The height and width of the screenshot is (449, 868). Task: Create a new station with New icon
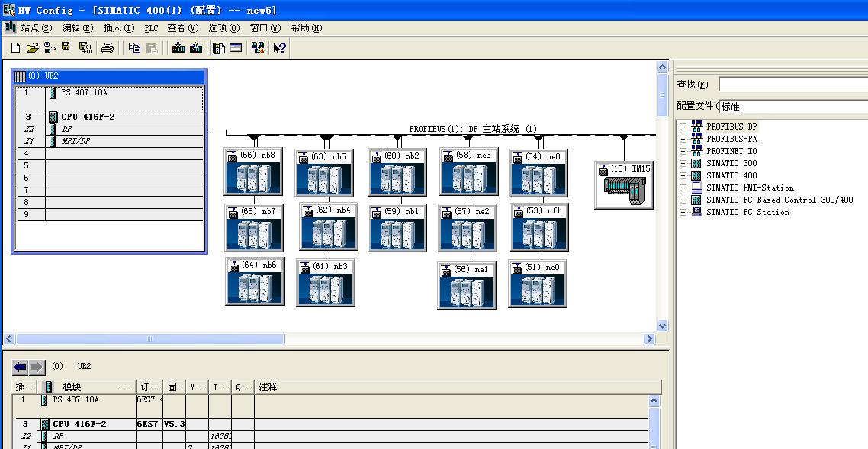[x=15, y=48]
